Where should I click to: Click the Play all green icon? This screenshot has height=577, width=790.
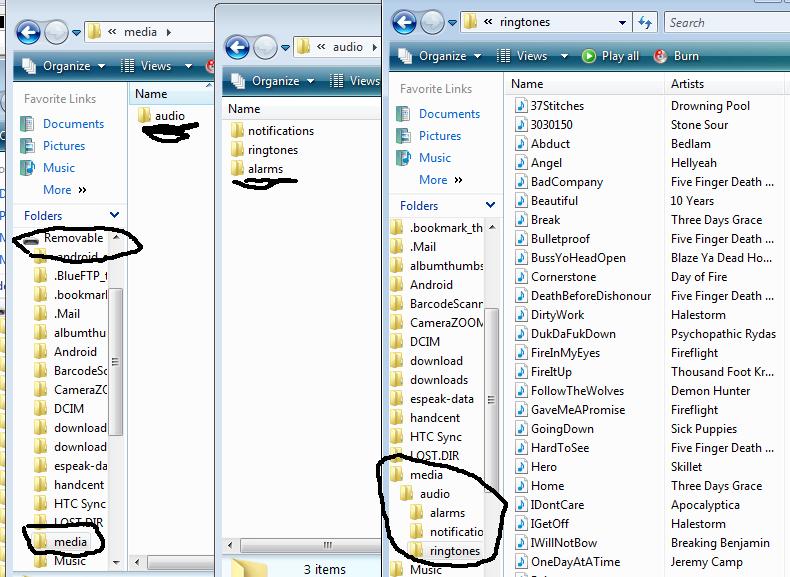point(589,56)
